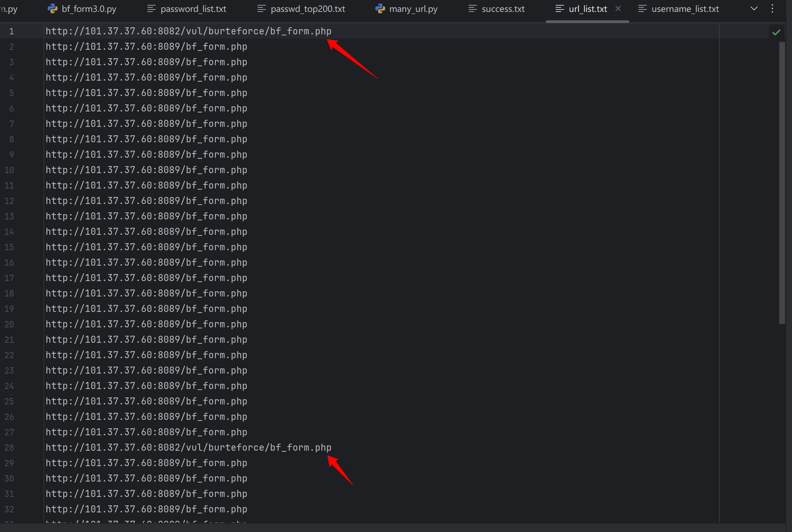Click the text file icon on password_list.txt tab
Screen dimensions: 792x532
(x=151, y=9)
